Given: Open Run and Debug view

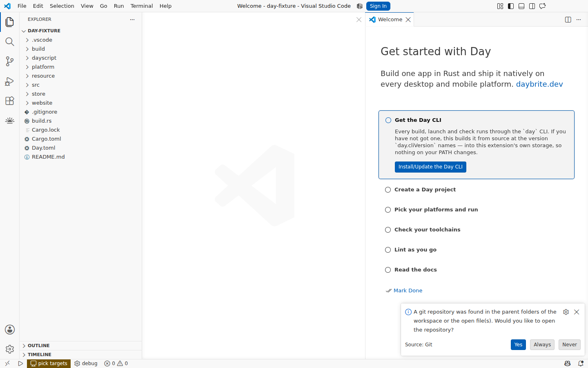Looking at the screenshot, I should click(10, 81).
